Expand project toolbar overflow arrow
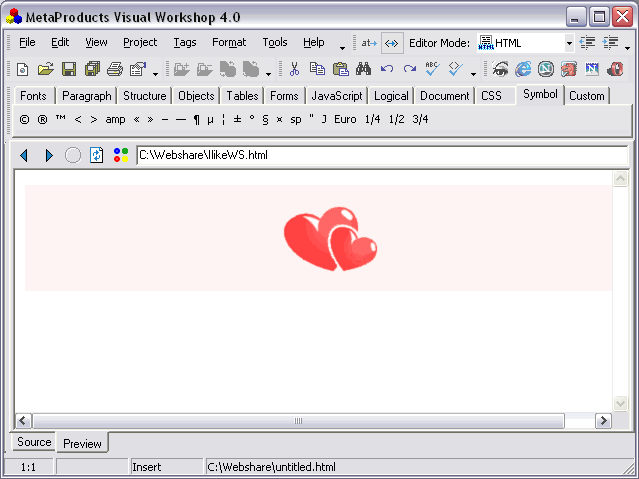This screenshot has width=639, height=479. 268,74
